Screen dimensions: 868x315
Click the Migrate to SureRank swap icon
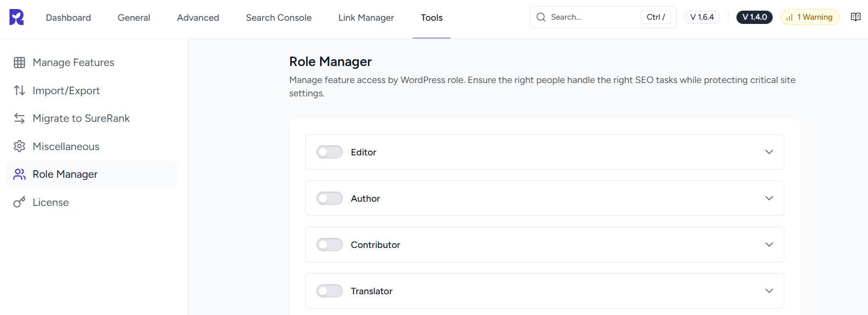(x=20, y=118)
